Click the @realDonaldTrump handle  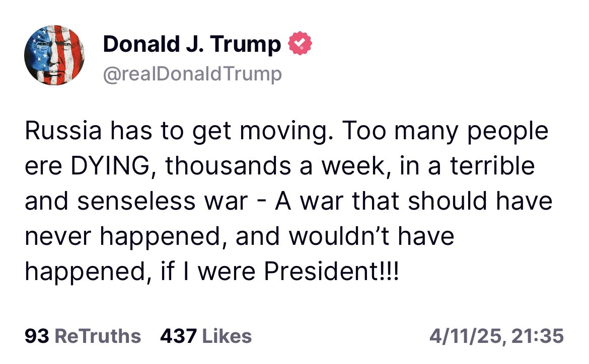pos(192,74)
